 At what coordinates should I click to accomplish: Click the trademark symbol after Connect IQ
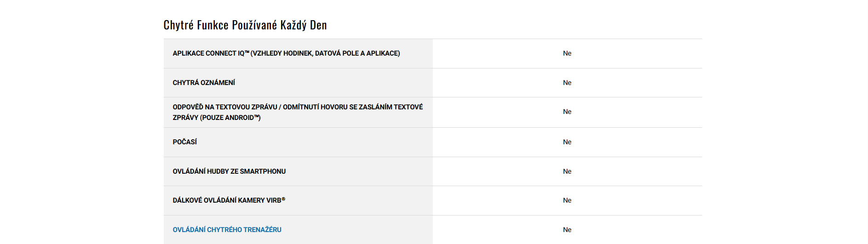pos(247,52)
